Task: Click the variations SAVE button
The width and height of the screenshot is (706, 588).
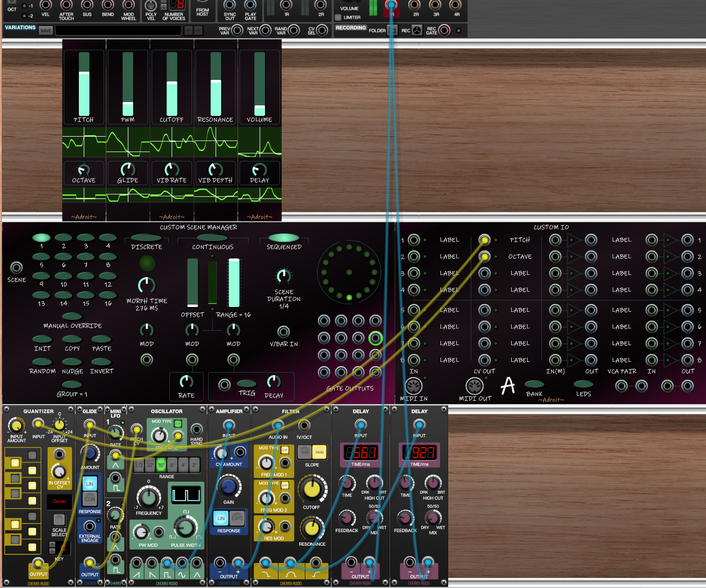Action: pos(46,30)
